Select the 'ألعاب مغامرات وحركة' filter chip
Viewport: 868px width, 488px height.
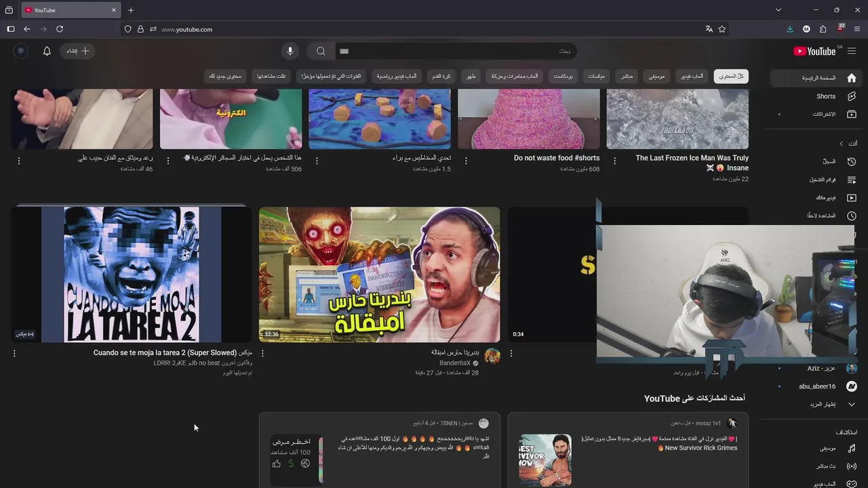515,77
